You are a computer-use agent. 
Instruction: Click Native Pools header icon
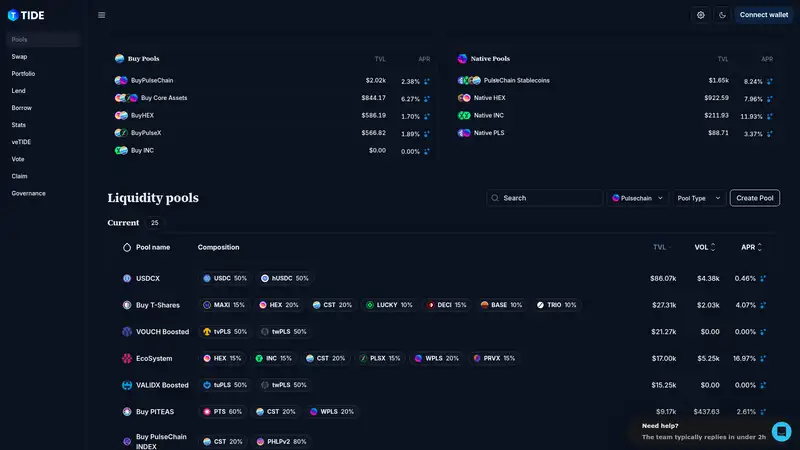[462, 59]
